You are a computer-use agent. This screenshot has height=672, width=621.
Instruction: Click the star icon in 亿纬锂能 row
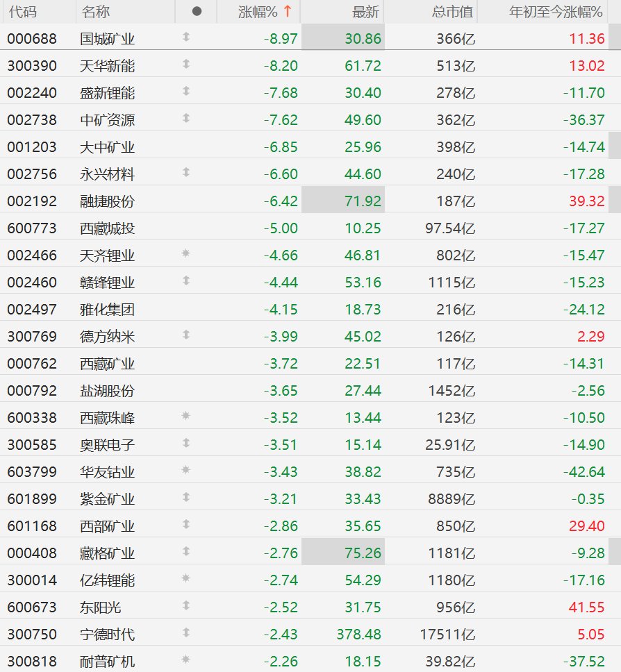tap(185, 578)
